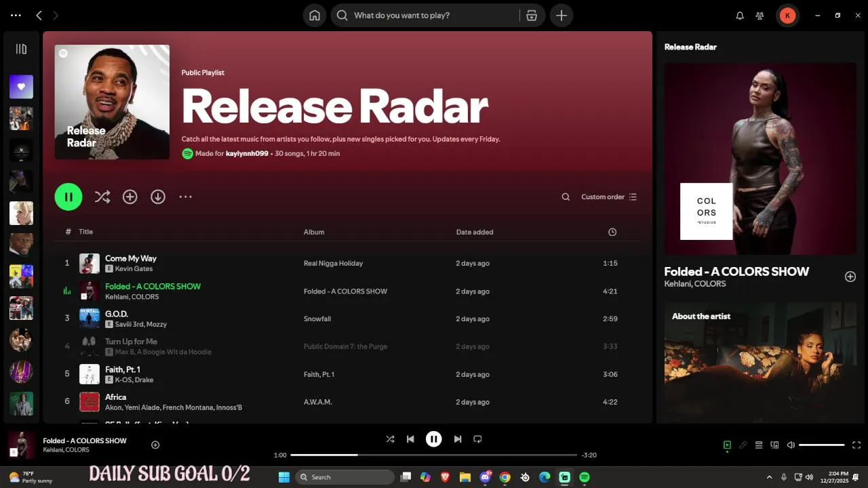Open the three-dot app menu at top left
The image size is (868, 488).
16,15
